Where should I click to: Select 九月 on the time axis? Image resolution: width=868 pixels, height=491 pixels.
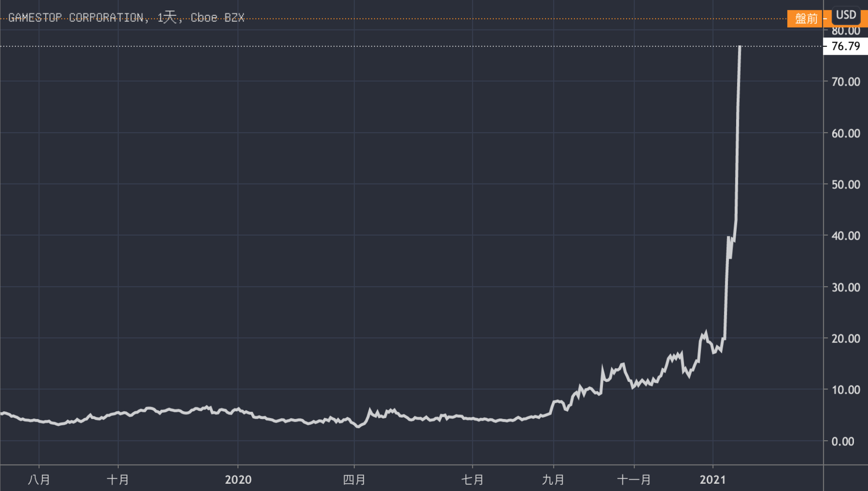(x=553, y=480)
